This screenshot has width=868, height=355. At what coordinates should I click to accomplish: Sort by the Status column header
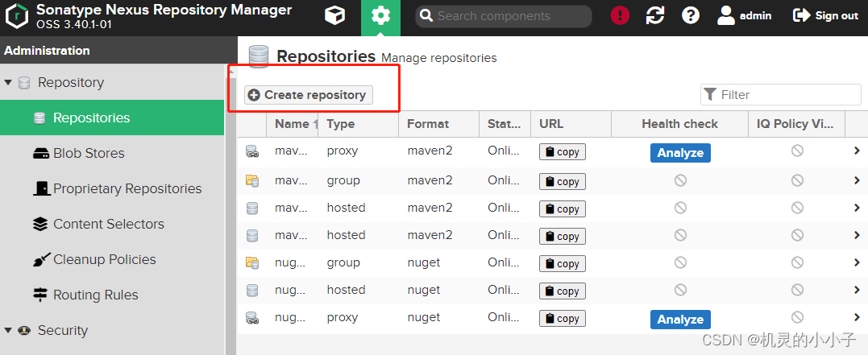[505, 124]
